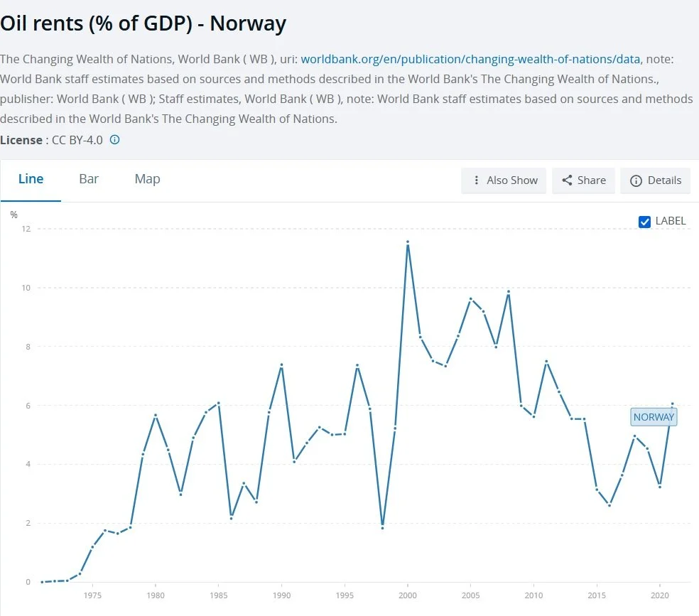The height and width of the screenshot is (616, 699).
Task: Open the Details panel
Action: tap(655, 180)
